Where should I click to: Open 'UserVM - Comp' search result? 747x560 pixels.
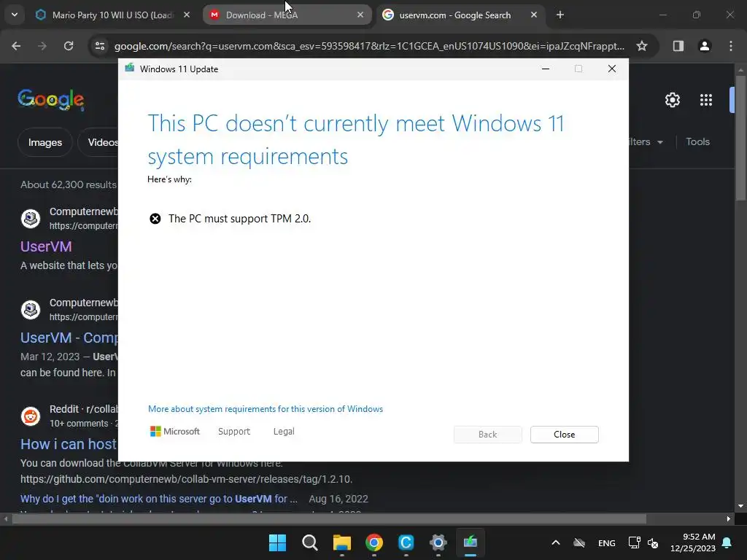tap(69, 338)
